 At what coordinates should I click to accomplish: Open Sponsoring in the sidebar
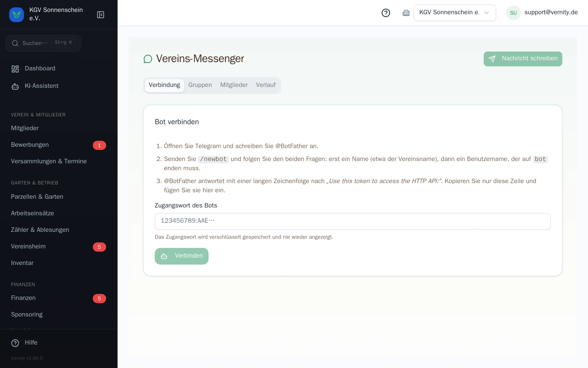pyautogui.click(x=59, y=314)
